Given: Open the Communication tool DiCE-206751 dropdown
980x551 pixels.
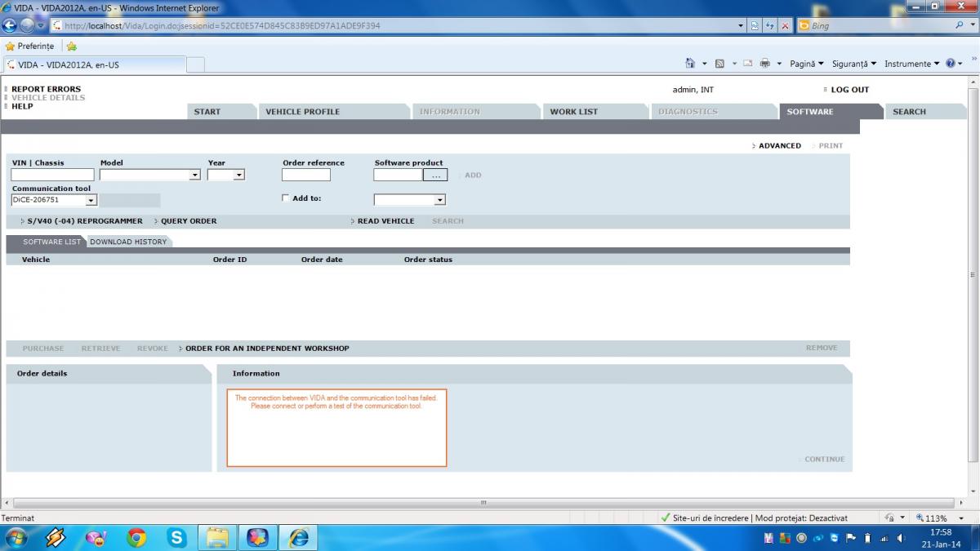Looking at the screenshot, I should (91, 200).
